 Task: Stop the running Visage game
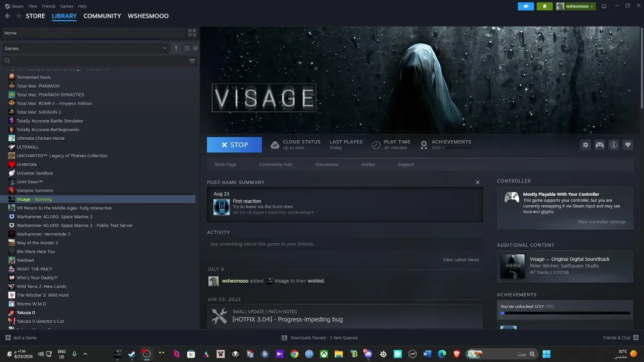click(x=234, y=145)
